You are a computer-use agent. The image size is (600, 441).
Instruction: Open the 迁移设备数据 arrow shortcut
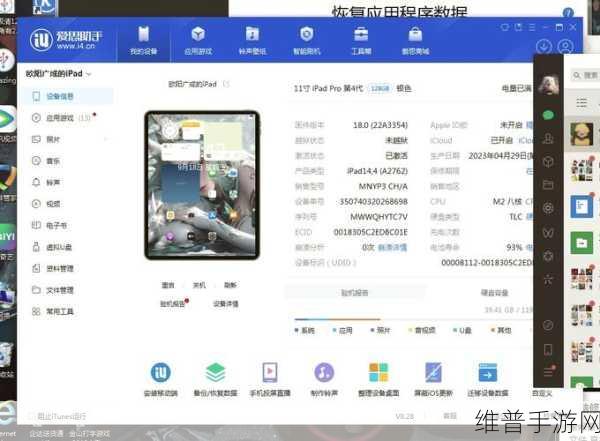pyautogui.click(x=488, y=379)
